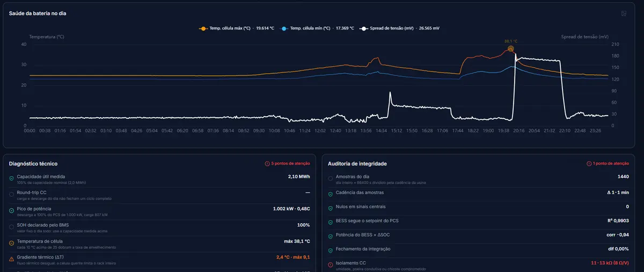Image resolution: width=644 pixels, height=272 pixels.
Task: Click the 'Spread de tensão (mV)' axis title
Action: click(x=585, y=37)
